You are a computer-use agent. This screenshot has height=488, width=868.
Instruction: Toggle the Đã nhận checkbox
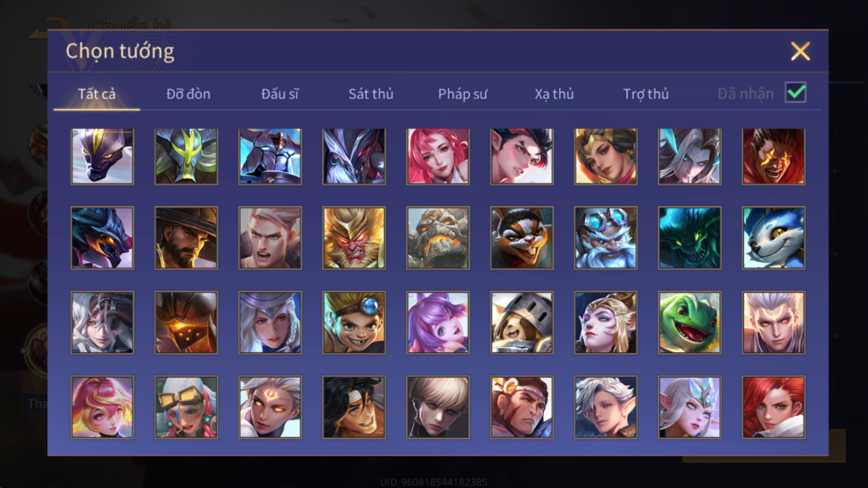point(796,92)
